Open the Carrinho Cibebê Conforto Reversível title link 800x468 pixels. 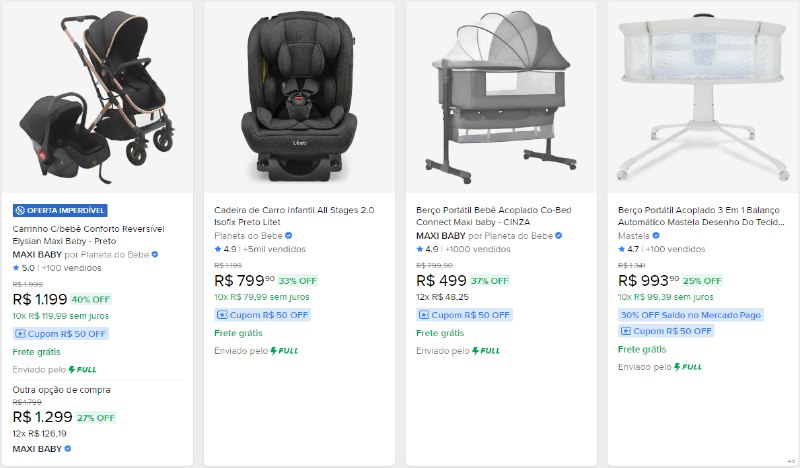click(88, 235)
